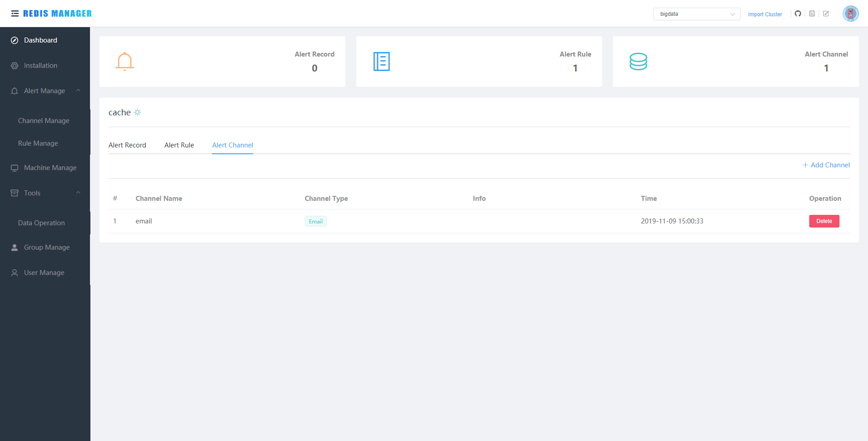868x441 pixels.
Task: Switch to the Alert Record tab
Action: [x=127, y=145]
